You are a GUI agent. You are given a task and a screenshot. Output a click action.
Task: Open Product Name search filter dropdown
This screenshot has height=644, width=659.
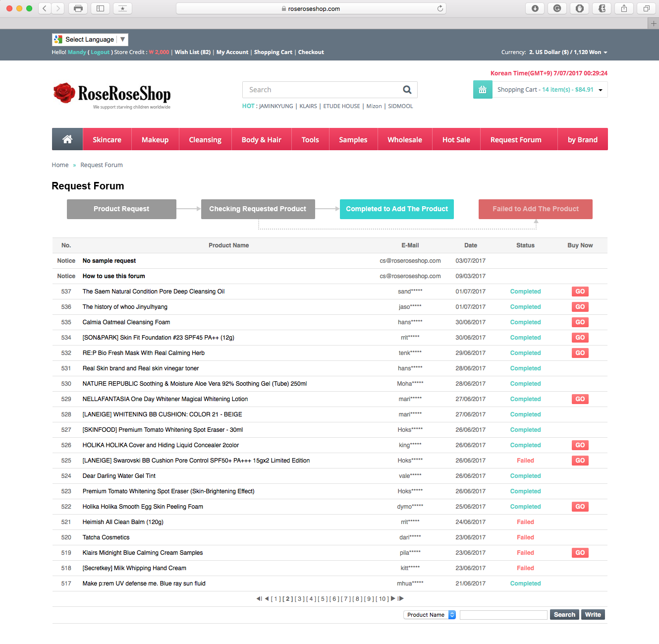[430, 615]
